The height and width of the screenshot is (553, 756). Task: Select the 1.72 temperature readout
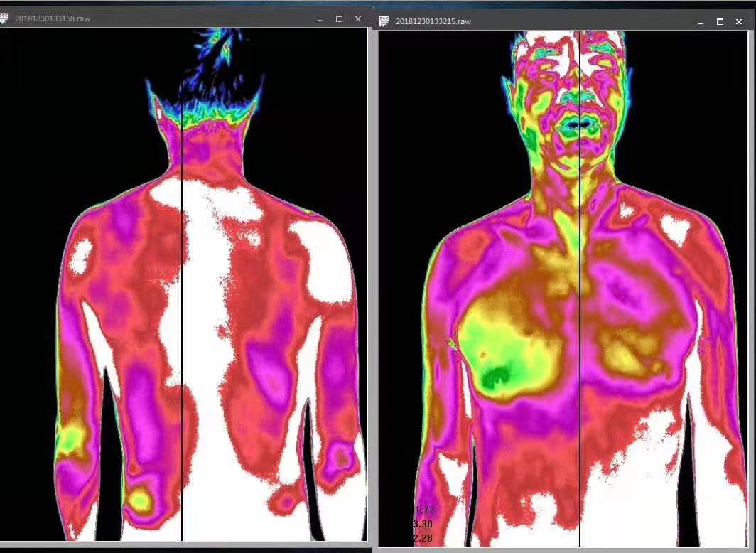pyautogui.click(x=423, y=510)
